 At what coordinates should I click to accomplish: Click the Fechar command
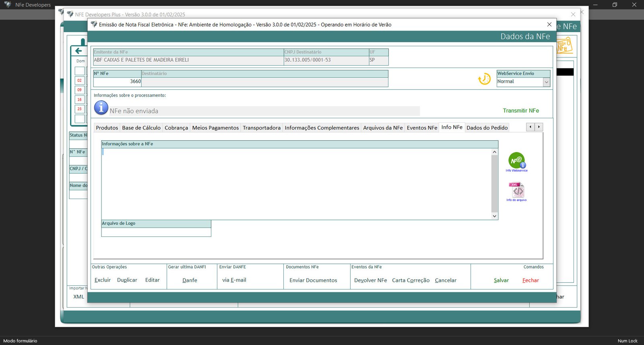pos(530,280)
